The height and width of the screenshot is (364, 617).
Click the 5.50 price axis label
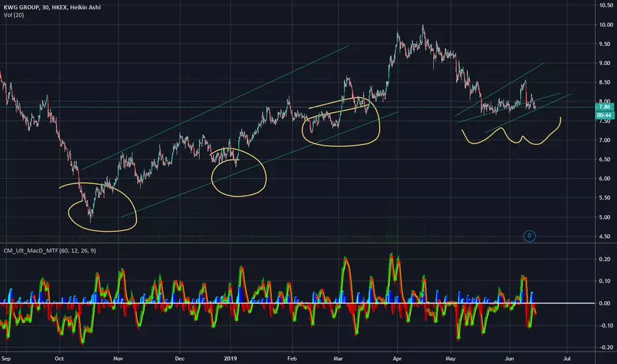tap(605, 198)
